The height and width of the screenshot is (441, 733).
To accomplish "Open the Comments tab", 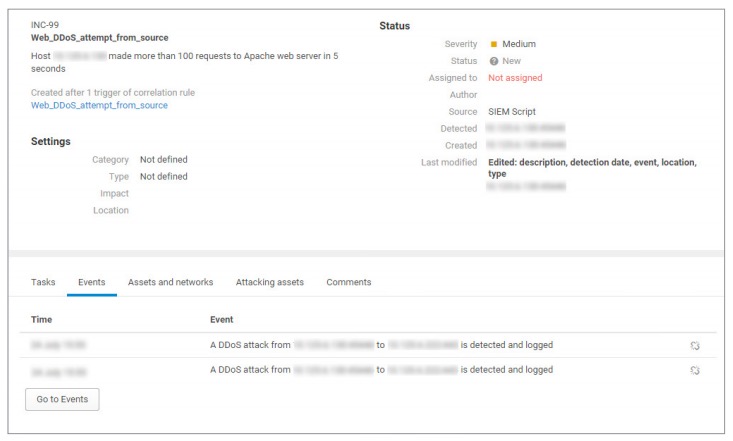I will tap(349, 282).
